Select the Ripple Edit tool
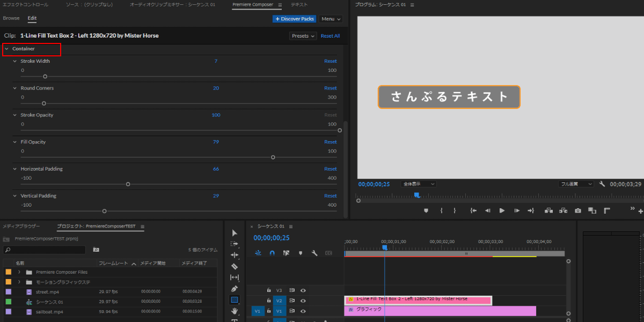 point(235,255)
